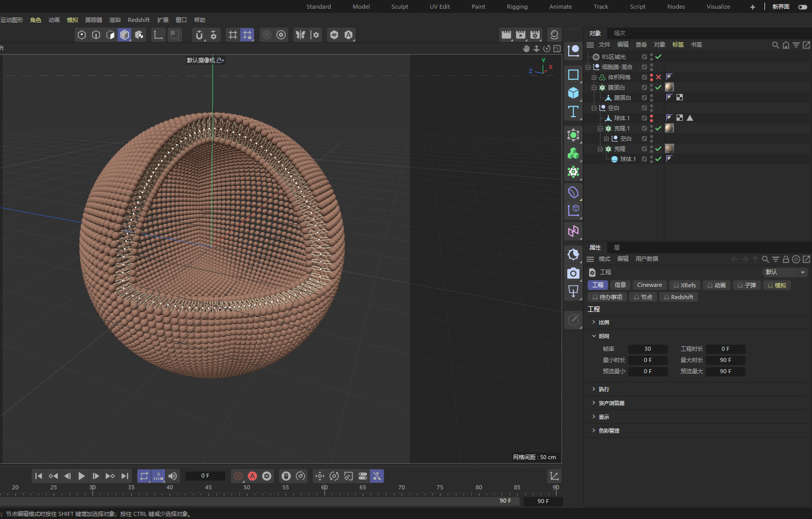Toggle the 新界面 switch
This screenshot has height=519, width=812.
click(x=803, y=7)
